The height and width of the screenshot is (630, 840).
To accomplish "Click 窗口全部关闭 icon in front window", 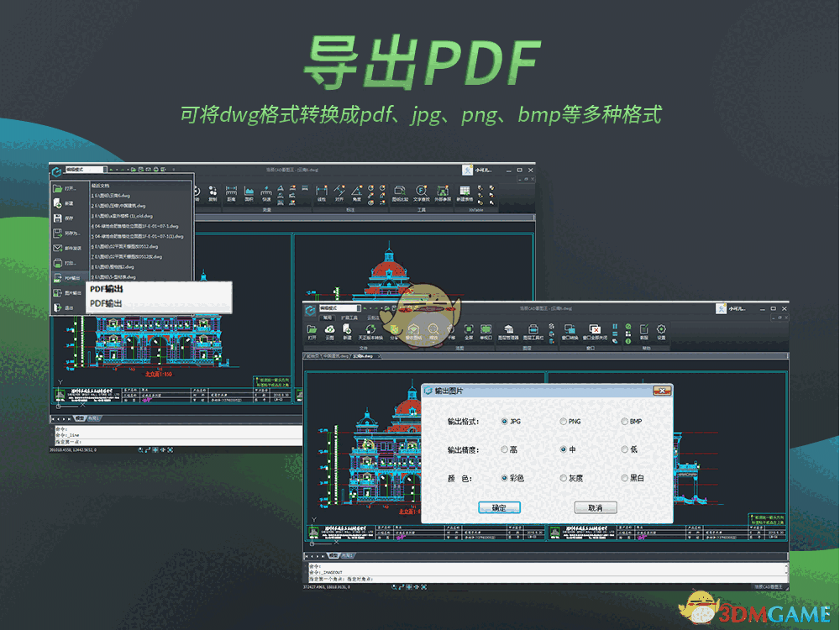I will click(595, 332).
